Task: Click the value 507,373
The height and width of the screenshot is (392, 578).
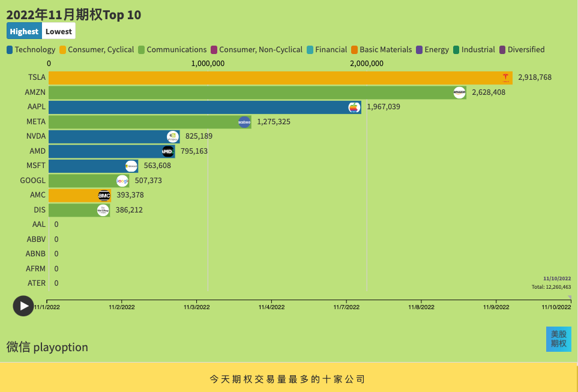Action: (x=148, y=180)
